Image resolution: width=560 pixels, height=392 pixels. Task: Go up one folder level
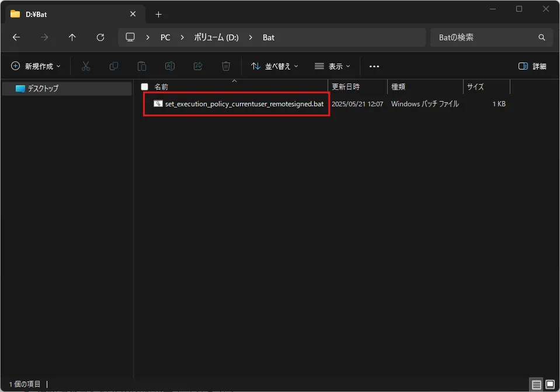click(72, 37)
